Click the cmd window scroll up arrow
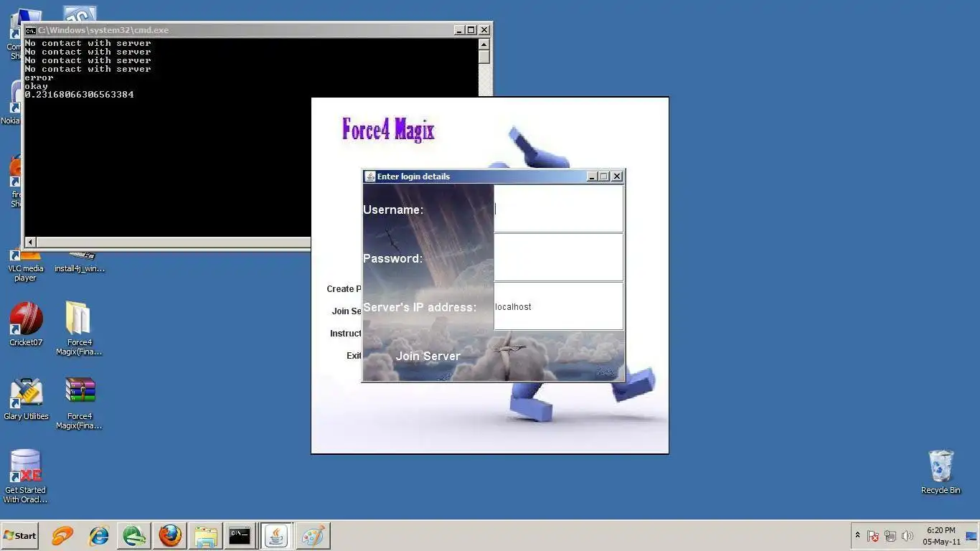The image size is (980, 551). [484, 44]
